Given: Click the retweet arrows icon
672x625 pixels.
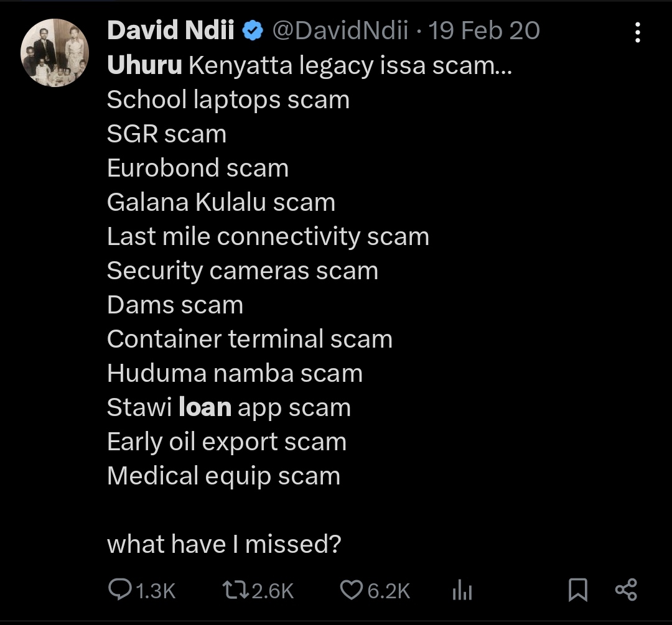Looking at the screenshot, I should point(235,590).
